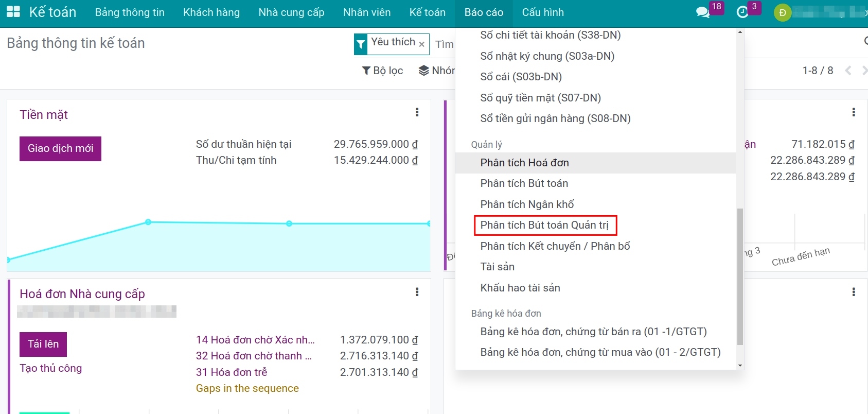Open Tiền mặt card kebab menu

pyautogui.click(x=417, y=112)
